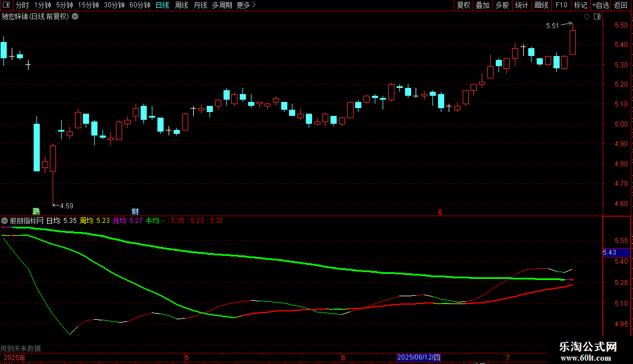Click the green 跌 event marker
This screenshot has width=633, height=364.
(36, 212)
